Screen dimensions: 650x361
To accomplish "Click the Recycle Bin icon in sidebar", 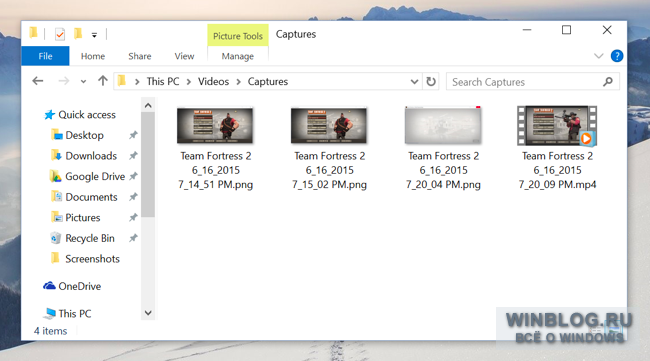I will (56, 238).
